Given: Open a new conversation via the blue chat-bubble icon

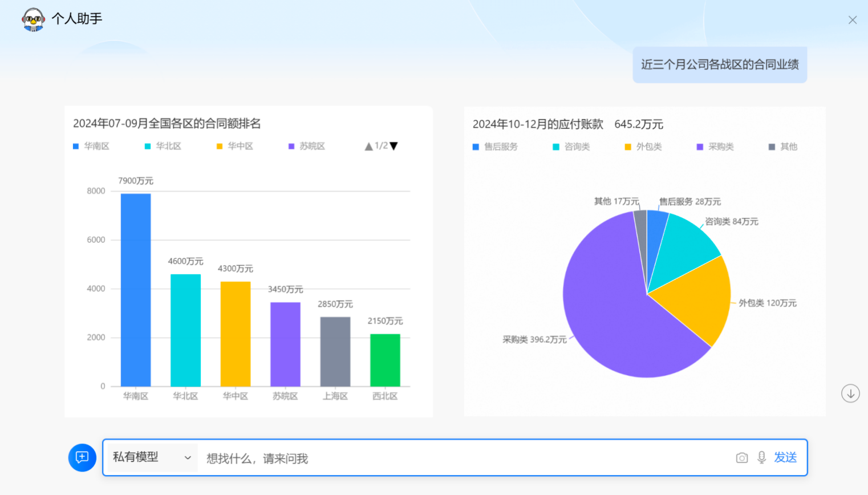Looking at the screenshot, I should (82, 457).
